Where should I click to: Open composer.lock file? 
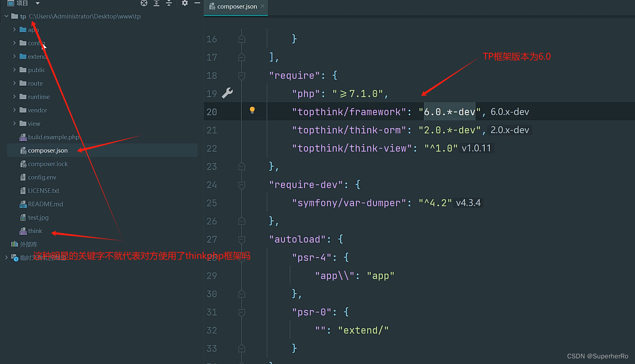pos(48,164)
